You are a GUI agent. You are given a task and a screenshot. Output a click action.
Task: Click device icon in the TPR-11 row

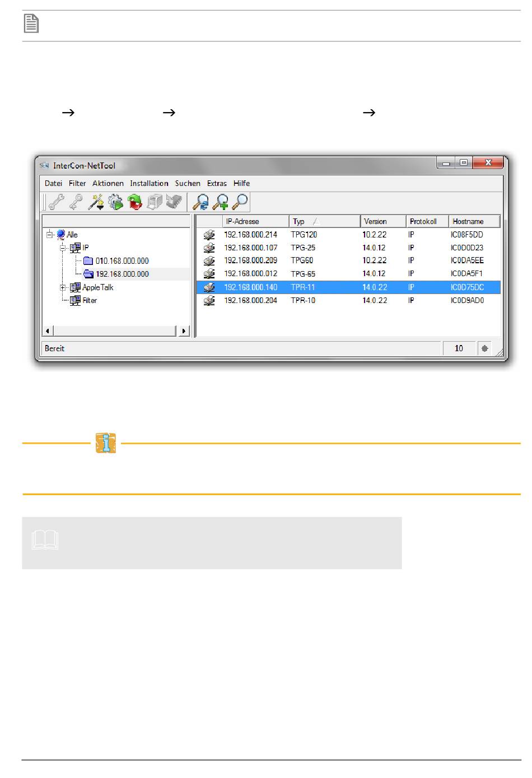[209, 287]
